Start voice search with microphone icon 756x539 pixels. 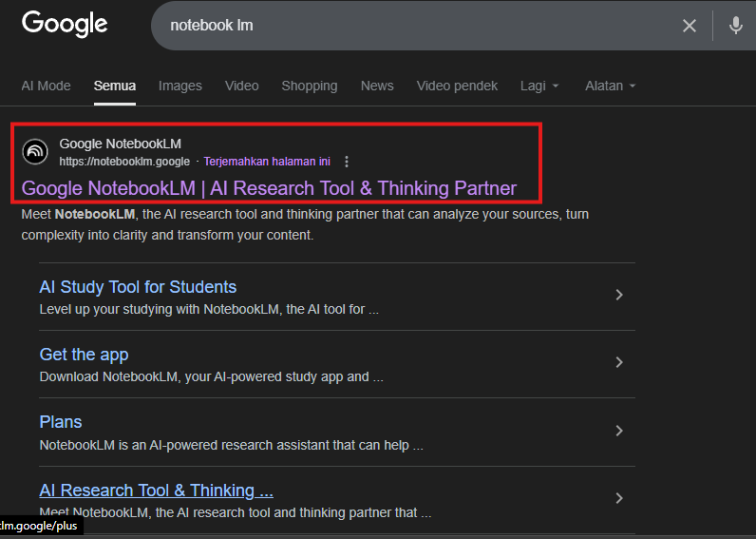pos(735,26)
